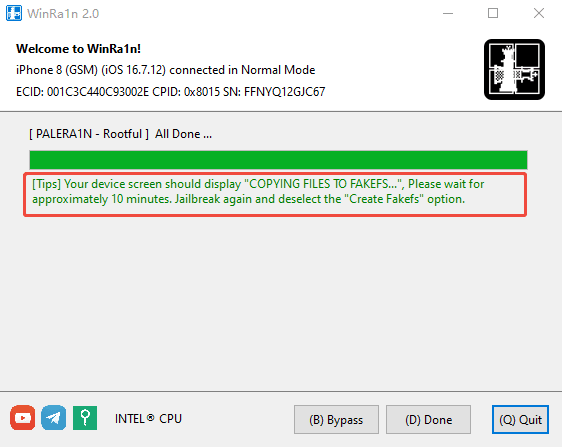Click the green completed progress bar
Screen dimensions: 562x447
[x=278, y=160]
